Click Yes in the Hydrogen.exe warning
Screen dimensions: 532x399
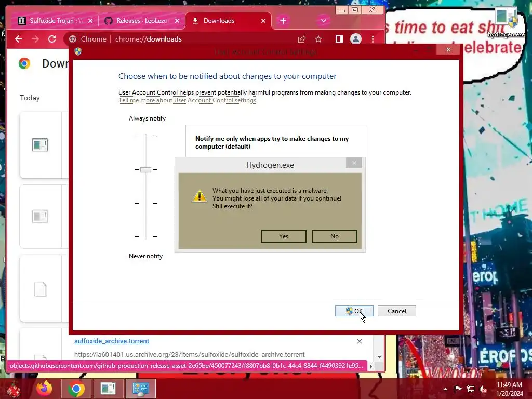(x=283, y=236)
